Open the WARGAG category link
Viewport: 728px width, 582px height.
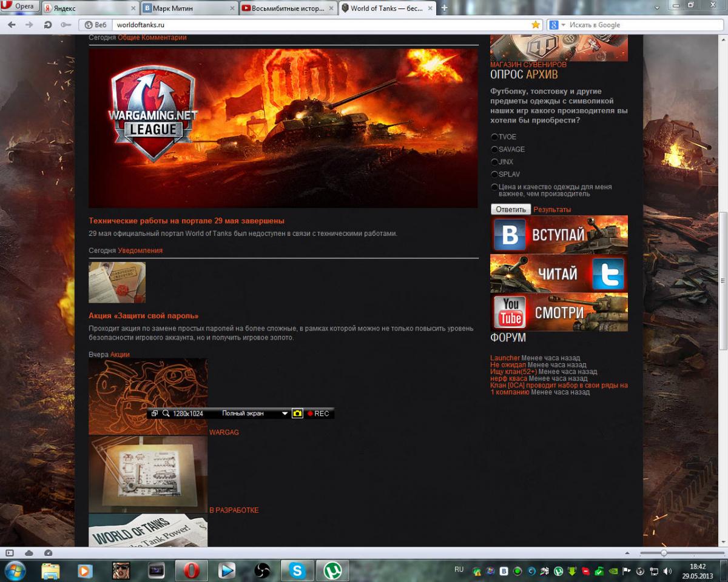pos(224,432)
